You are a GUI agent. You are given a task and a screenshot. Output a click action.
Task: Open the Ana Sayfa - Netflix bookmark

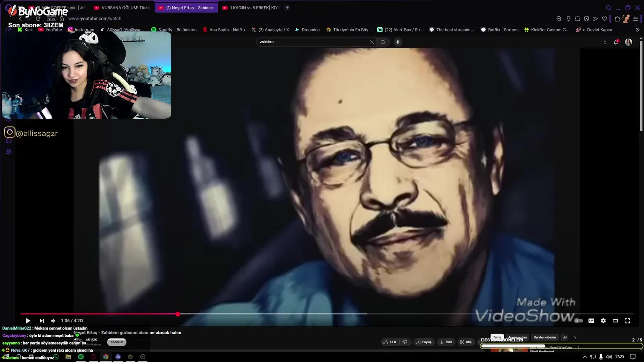[224, 30]
